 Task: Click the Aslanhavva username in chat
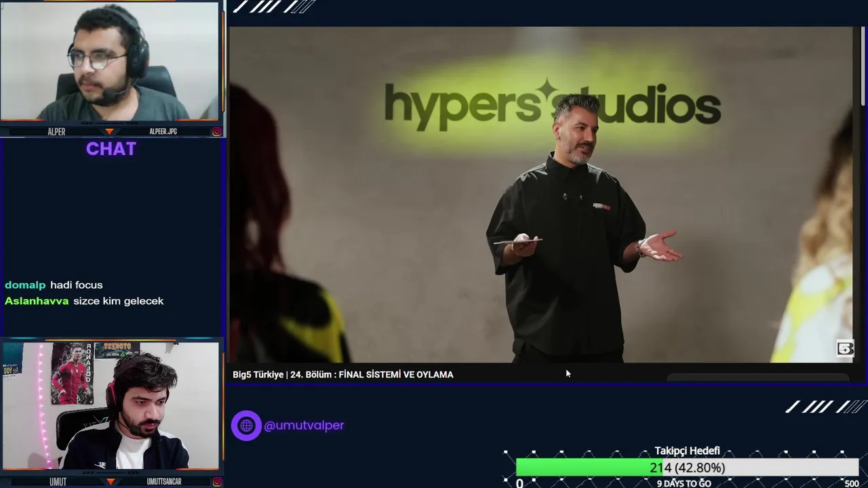point(37,301)
